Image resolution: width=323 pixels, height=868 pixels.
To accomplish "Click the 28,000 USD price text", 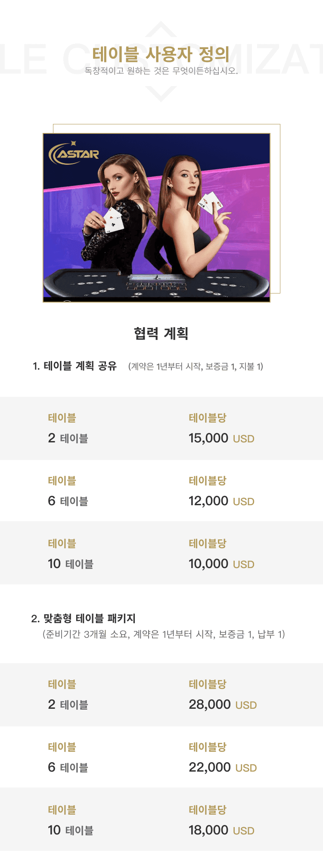I will [x=223, y=704].
